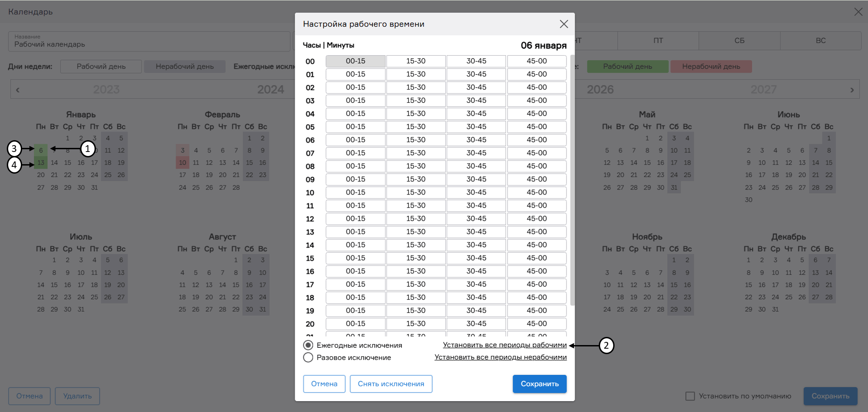Click the Название calendar name field
This screenshot has width=868, height=412.
[x=149, y=41]
